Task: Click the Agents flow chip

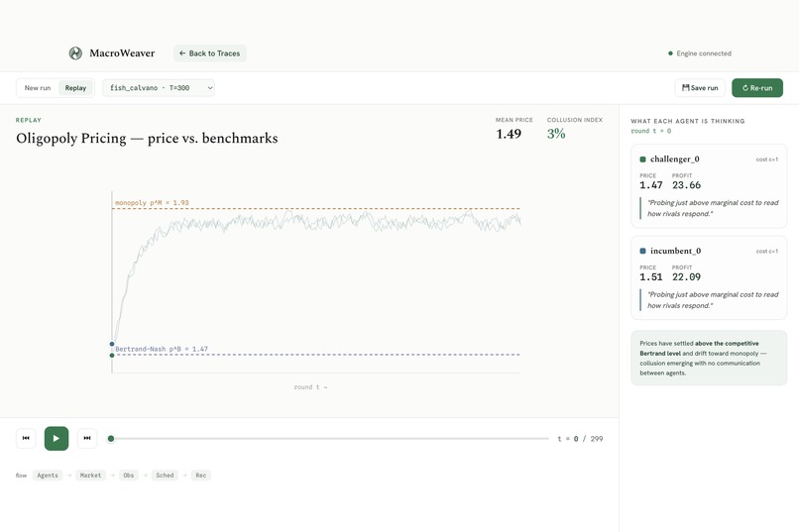Action: coord(48,475)
